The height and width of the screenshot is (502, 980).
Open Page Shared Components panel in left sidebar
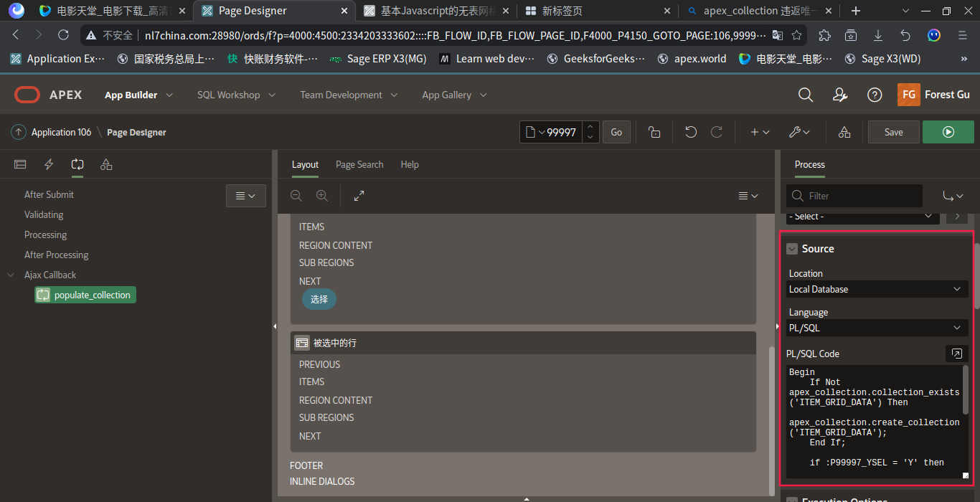[x=106, y=164]
